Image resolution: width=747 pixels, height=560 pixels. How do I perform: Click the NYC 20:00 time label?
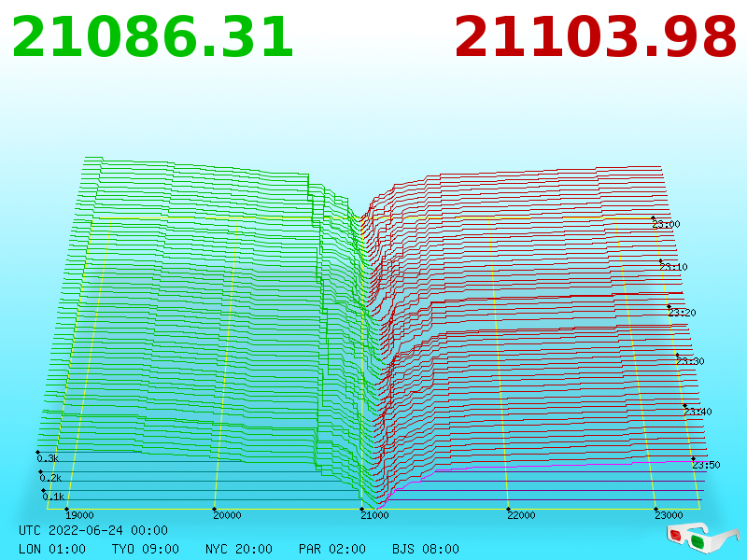tap(239, 549)
